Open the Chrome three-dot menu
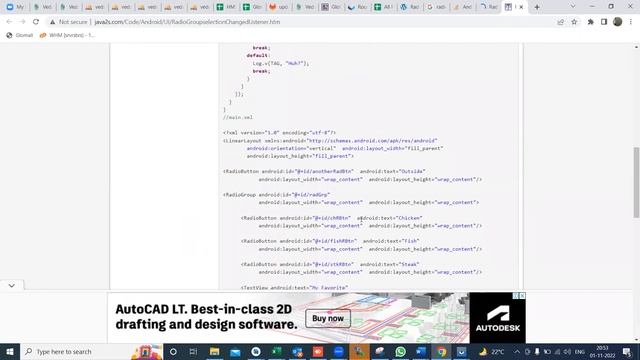Screen dimensions: 640x360 coord(631,22)
